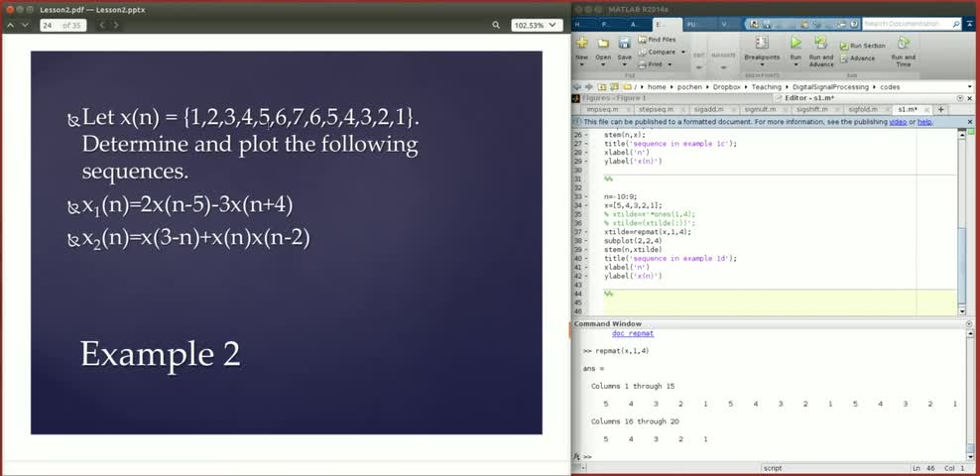Image resolution: width=980 pixels, height=476 pixels.
Task: Expand the collapsed EDIT section
Action: 699,66
